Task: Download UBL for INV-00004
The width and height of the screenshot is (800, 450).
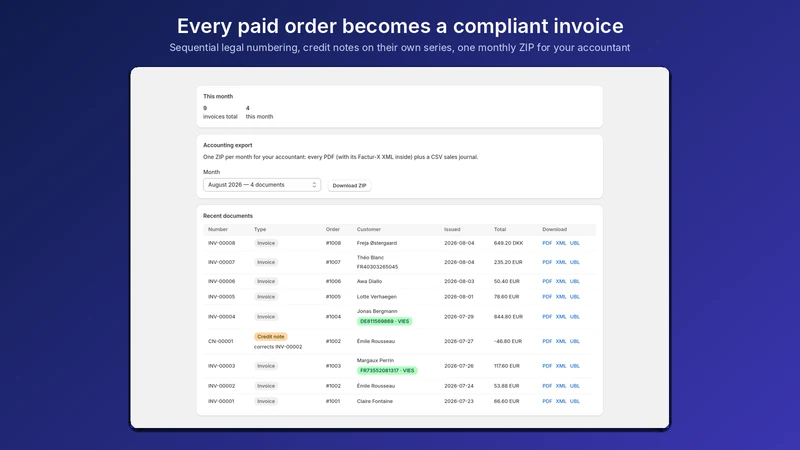Action: [574, 317]
